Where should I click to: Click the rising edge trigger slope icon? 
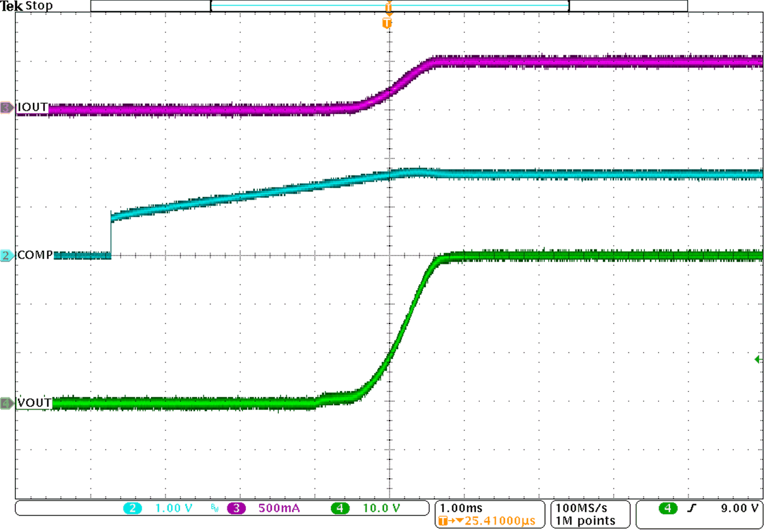691,508
